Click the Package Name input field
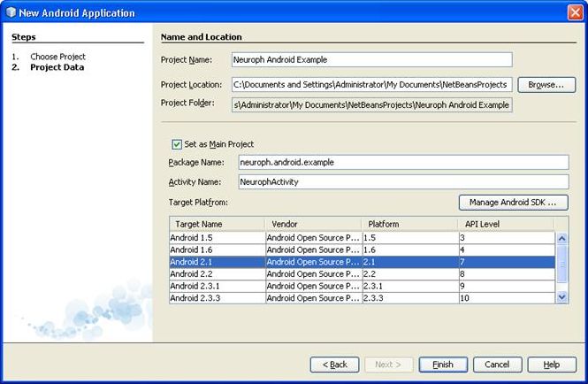Screen dimensions: 588x384 [402, 163]
